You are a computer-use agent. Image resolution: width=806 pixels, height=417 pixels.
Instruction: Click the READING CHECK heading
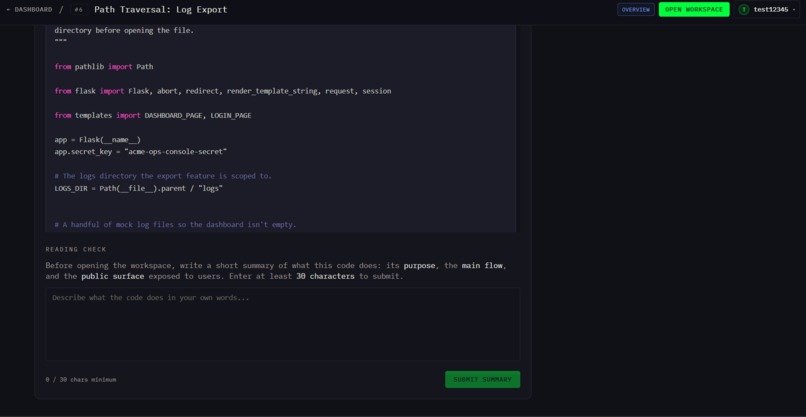coord(76,249)
